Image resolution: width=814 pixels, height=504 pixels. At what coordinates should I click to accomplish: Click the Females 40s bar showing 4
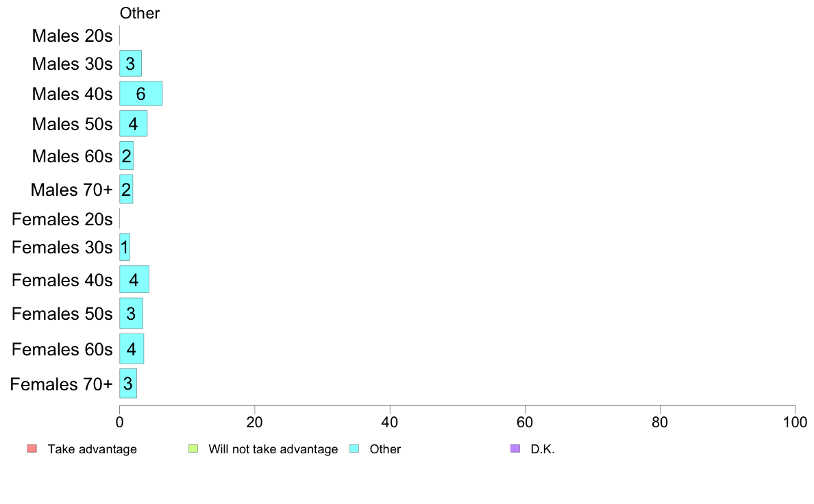[134, 279]
